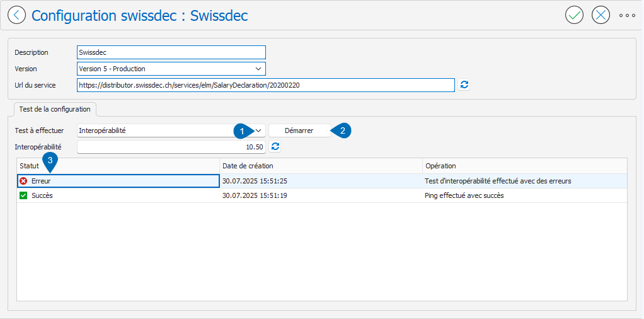
Task: Select the Ping effectué avec succès row
Action: click(464, 195)
